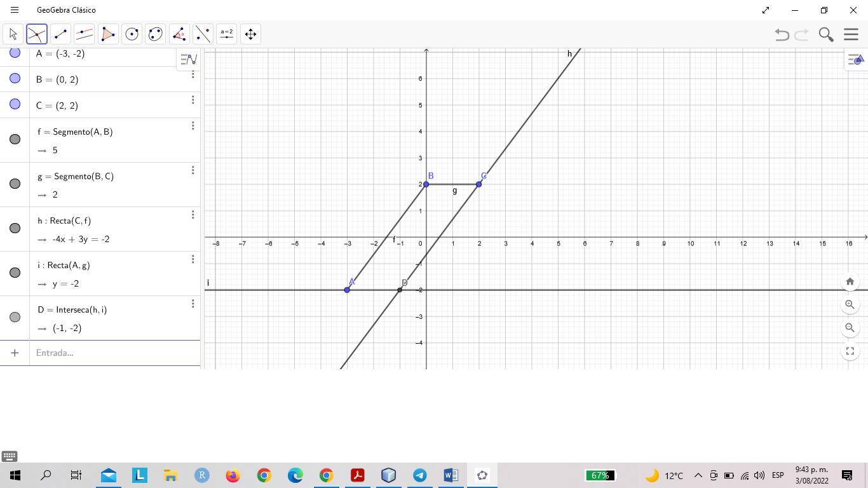Open the hamburger menu beside GeoGebra Clásico title
Viewport: 868px width, 488px height.
(x=15, y=10)
